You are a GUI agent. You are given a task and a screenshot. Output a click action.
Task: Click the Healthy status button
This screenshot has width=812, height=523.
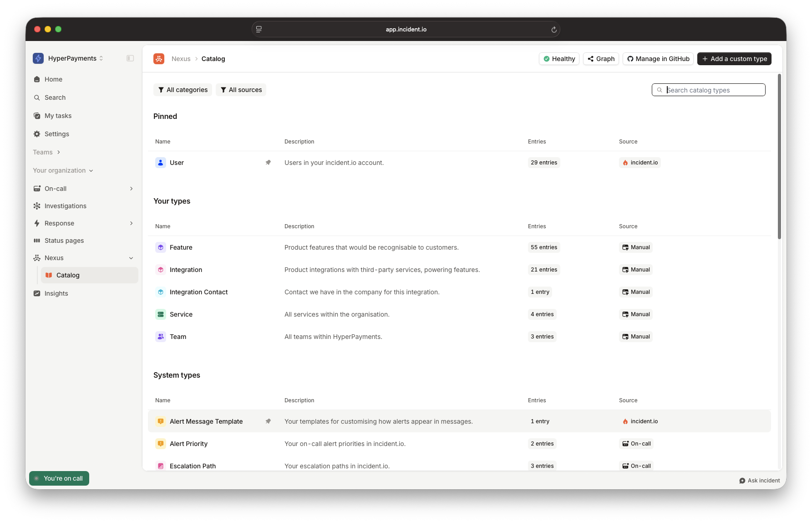[x=559, y=59]
